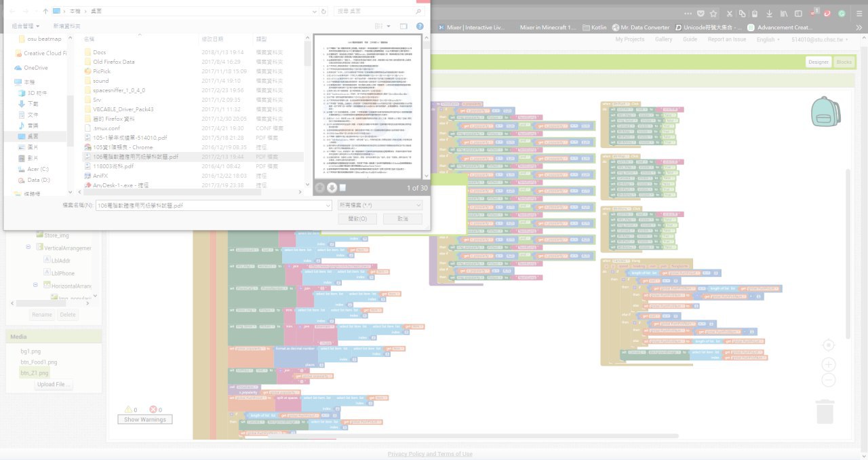The height and width of the screenshot is (460, 868).
Task: Click the trash can in the workspace
Action: 825,411
